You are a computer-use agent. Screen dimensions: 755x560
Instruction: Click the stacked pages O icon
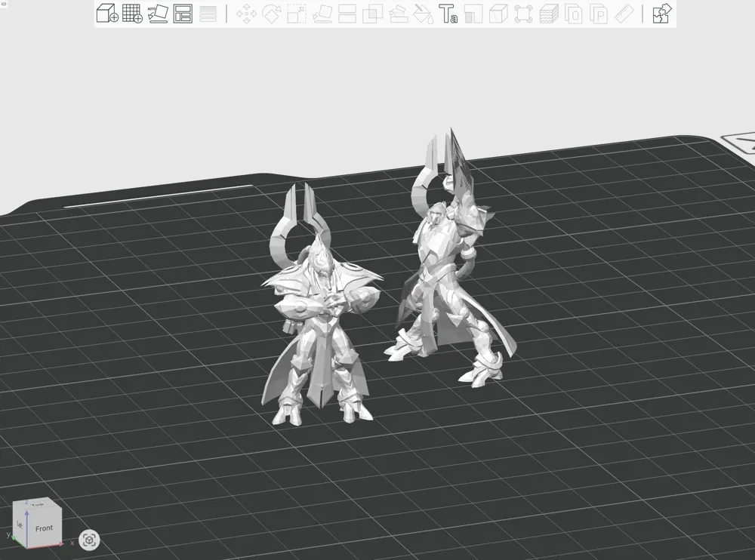click(574, 14)
